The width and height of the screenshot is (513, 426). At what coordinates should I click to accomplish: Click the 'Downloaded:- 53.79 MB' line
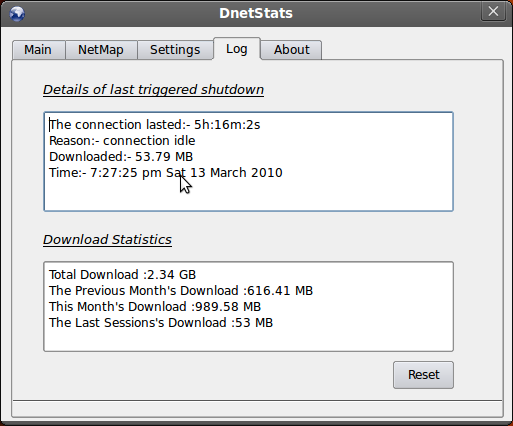pos(121,157)
